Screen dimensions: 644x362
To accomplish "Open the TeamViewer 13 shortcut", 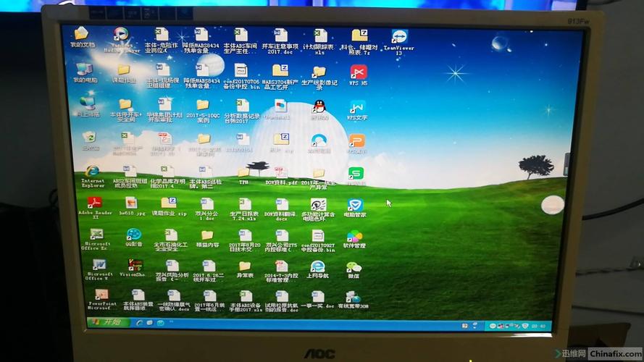I will [x=399, y=36].
